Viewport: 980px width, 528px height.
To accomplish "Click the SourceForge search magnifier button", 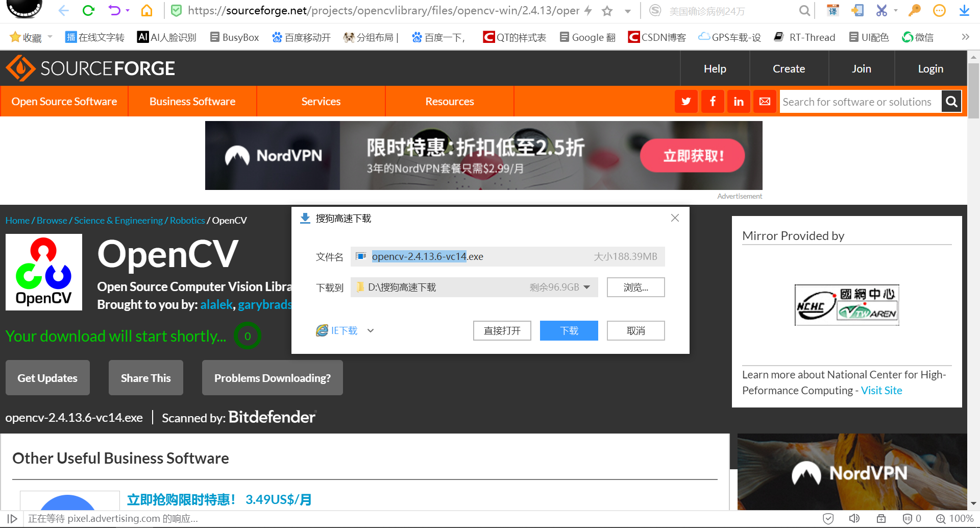I will point(951,102).
